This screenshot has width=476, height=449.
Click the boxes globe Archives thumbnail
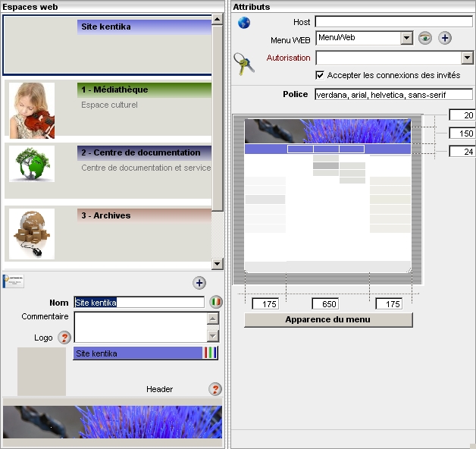pos(32,234)
